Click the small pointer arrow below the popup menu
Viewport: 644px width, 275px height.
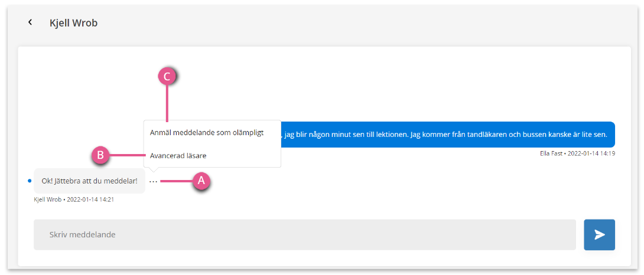[153, 169]
